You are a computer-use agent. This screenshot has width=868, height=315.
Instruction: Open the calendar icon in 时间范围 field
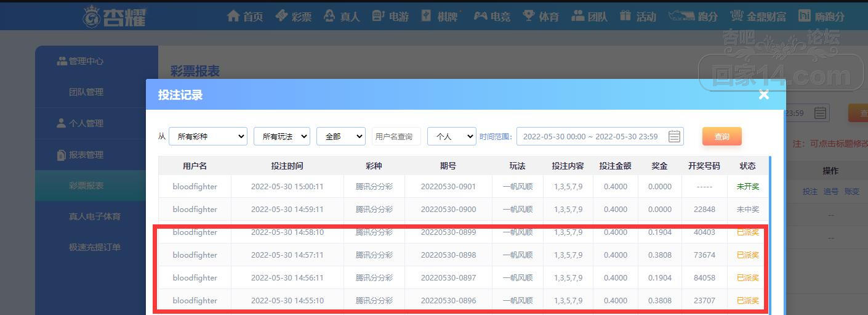click(x=675, y=137)
